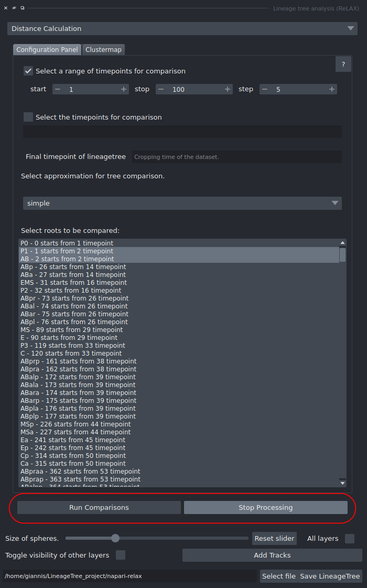Viewport: 367px width, 588px height.
Task: Run Comparisons for selected roots
Action: click(98, 507)
